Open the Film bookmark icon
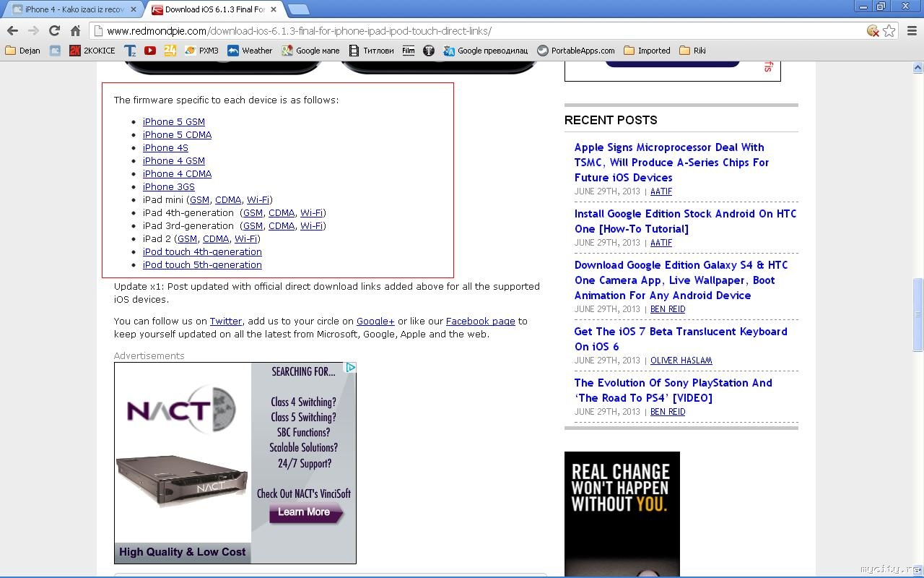The width and height of the screenshot is (924, 578). pyautogui.click(x=409, y=51)
